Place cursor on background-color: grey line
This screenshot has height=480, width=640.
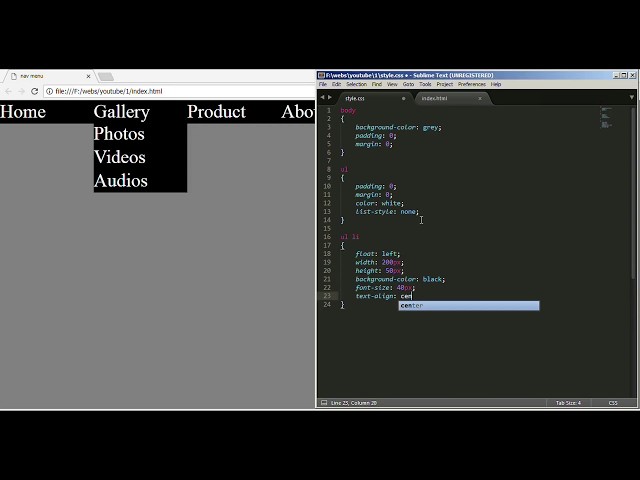(398, 127)
